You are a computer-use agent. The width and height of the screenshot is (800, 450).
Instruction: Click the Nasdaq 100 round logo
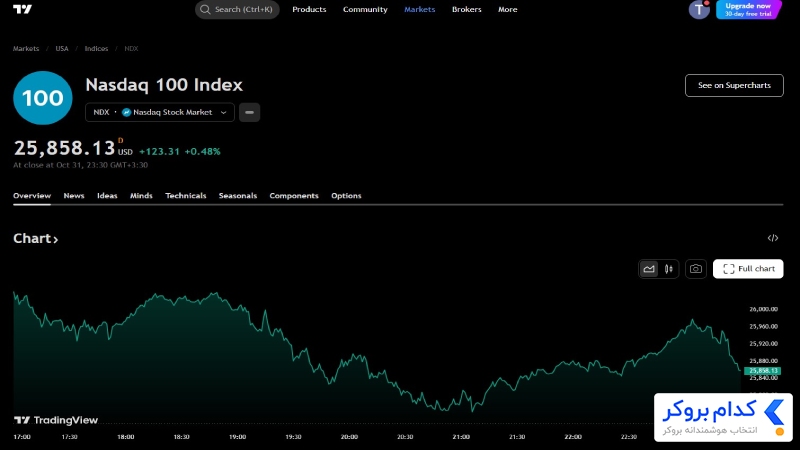coord(43,98)
